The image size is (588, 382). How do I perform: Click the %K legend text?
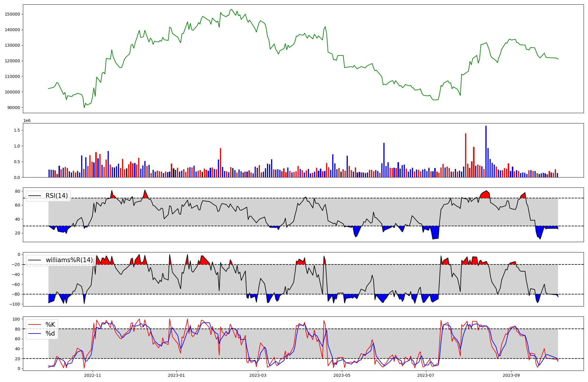pyautogui.click(x=50, y=325)
